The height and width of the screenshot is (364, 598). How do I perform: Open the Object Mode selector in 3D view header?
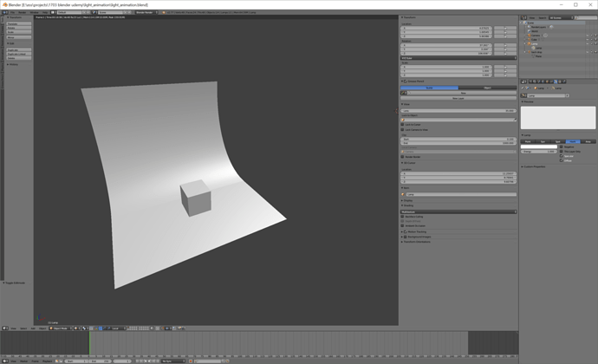[x=61, y=328]
